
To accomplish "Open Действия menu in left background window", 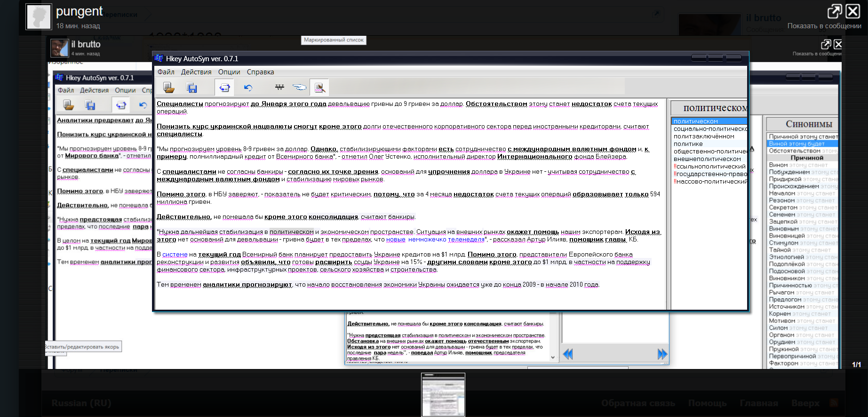I will [x=94, y=90].
